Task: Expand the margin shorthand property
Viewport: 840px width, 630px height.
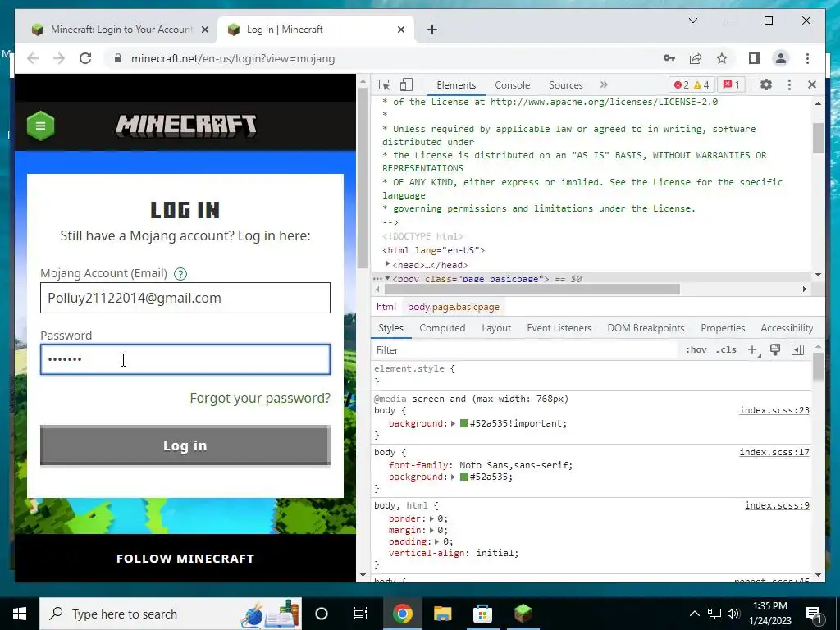Action: 431,531
